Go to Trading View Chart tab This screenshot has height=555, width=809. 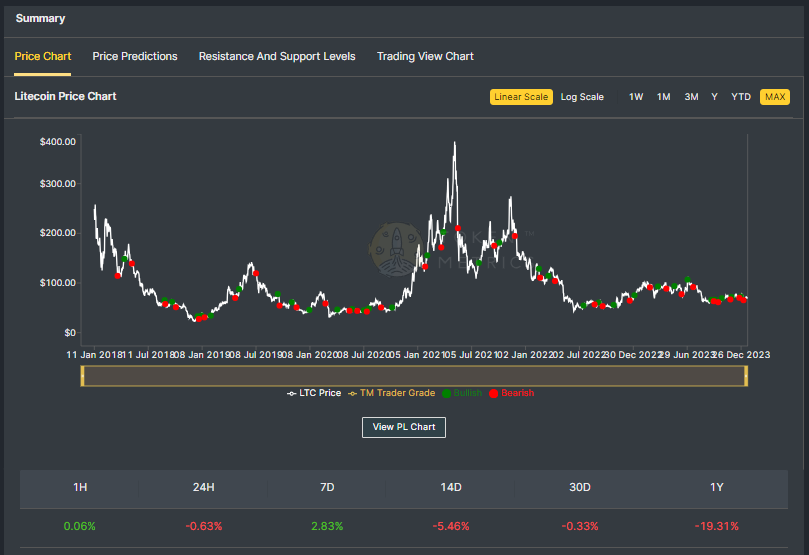425,56
